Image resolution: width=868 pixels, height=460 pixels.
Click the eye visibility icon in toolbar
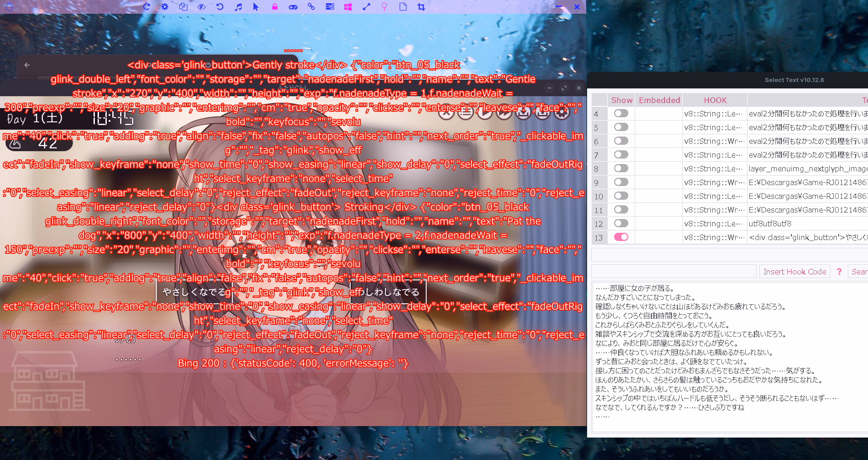(201, 6)
